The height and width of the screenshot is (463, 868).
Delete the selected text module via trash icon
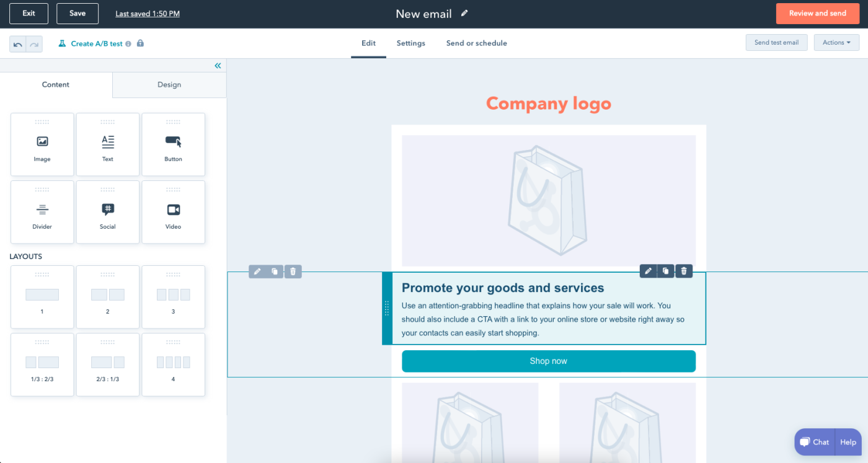pyautogui.click(x=684, y=271)
